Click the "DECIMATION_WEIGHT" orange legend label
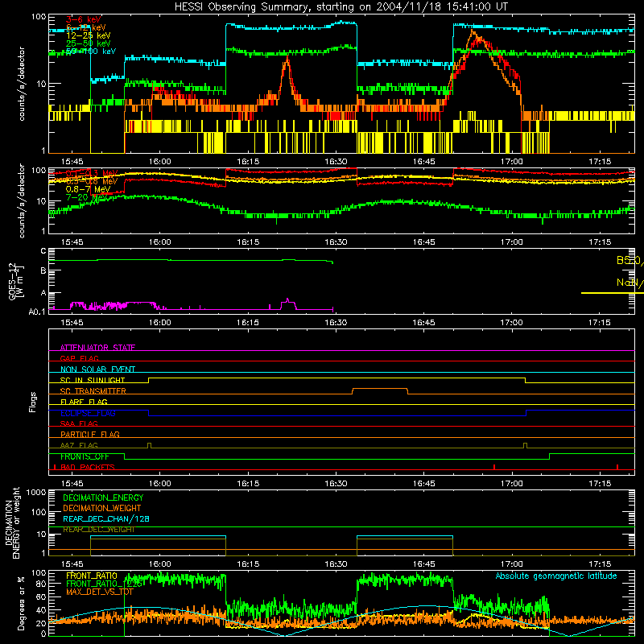Image resolution: width=644 pixels, height=644 pixels. 102,508
